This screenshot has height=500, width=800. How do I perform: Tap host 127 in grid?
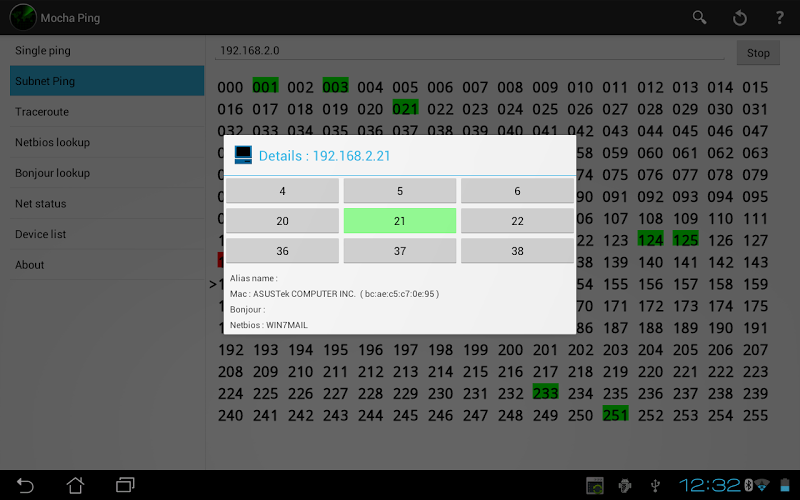[x=755, y=240]
